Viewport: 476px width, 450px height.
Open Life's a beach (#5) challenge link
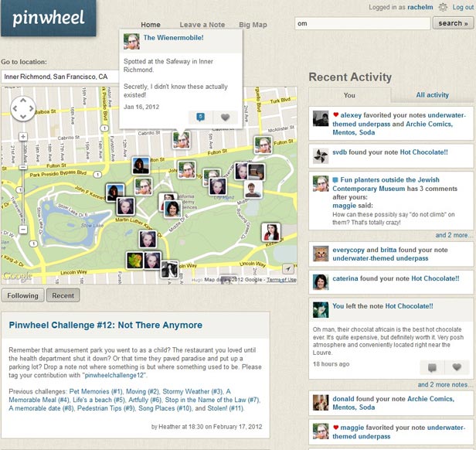(x=99, y=400)
